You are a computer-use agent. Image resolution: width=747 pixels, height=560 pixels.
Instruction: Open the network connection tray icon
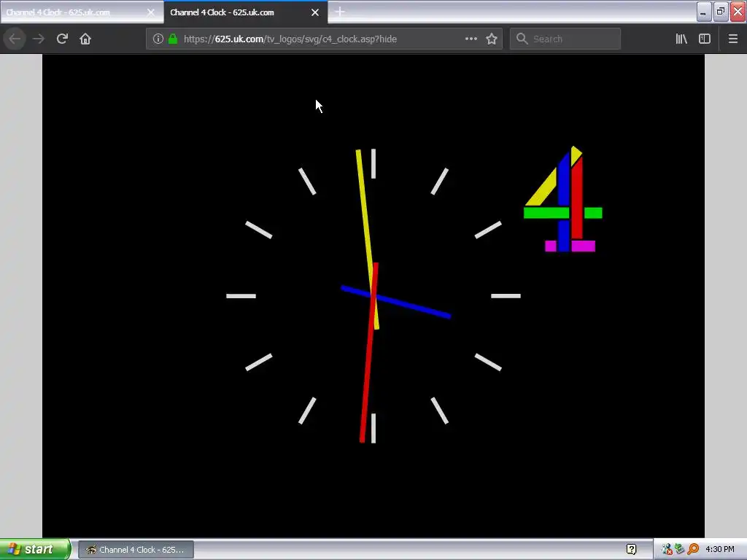(x=667, y=550)
